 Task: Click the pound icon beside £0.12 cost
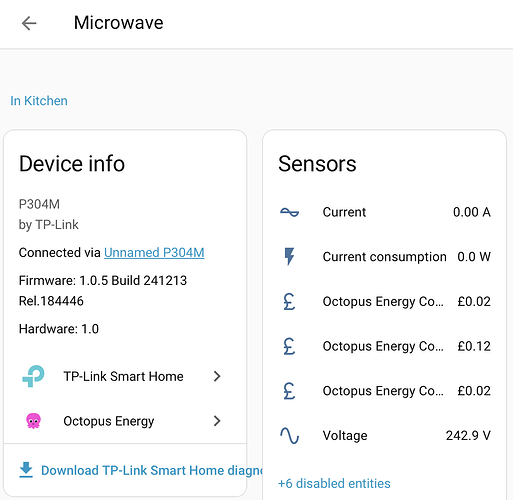[x=289, y=346]
